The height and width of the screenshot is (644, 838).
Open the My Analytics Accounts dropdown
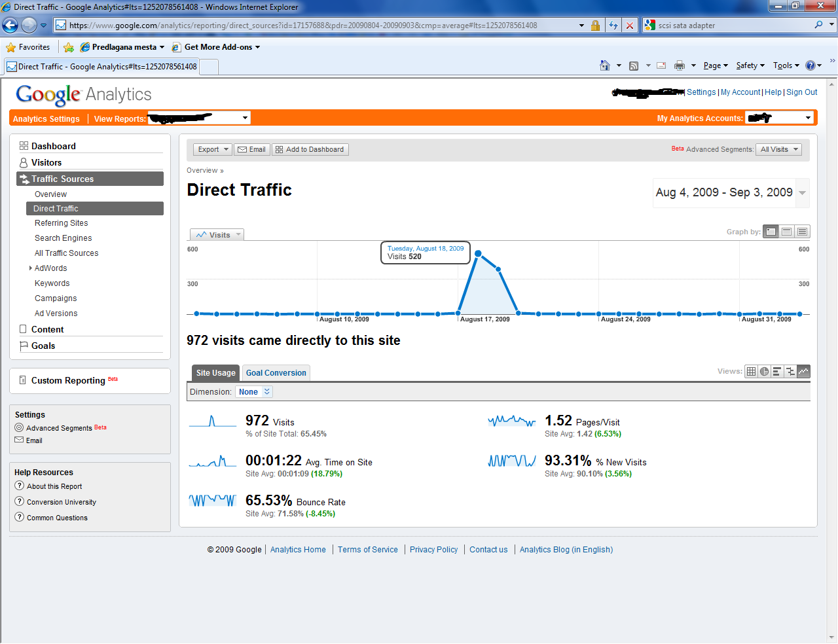click(780, 118)
